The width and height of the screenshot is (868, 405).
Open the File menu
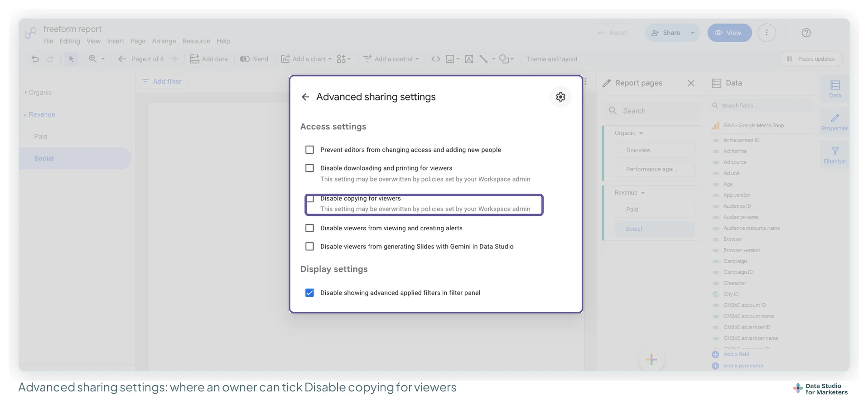click(x=48, y=41)
